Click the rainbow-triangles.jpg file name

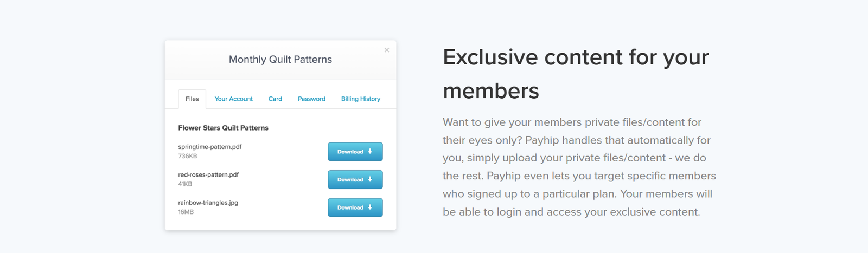[208, 203]
